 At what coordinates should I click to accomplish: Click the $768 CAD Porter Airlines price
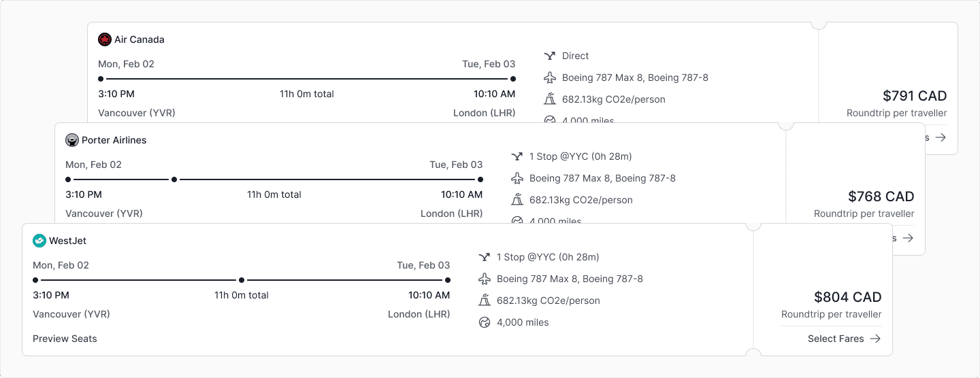[x=881, y=196]
